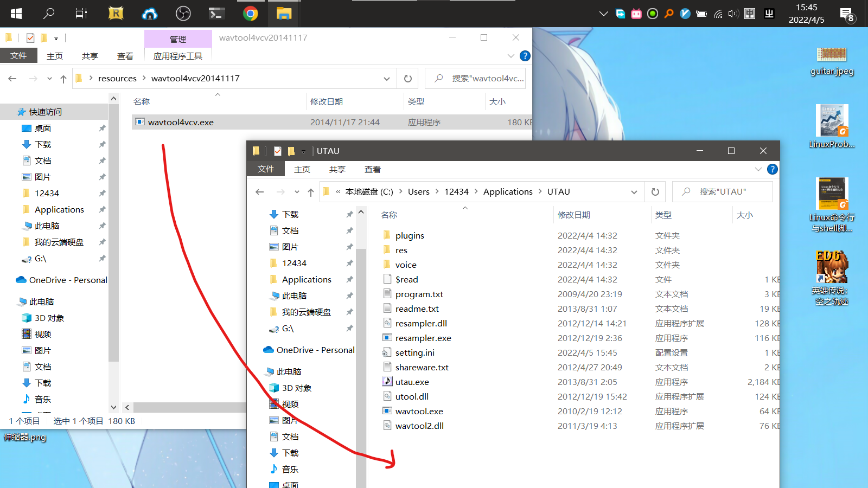Go back in UTAU window
Screen dimensions: 868x488
pyautogui.click(x=259, y=192)
